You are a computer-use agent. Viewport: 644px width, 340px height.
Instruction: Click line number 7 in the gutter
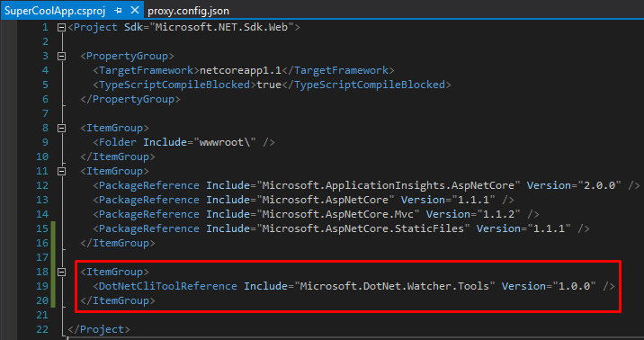click(45, 113)
